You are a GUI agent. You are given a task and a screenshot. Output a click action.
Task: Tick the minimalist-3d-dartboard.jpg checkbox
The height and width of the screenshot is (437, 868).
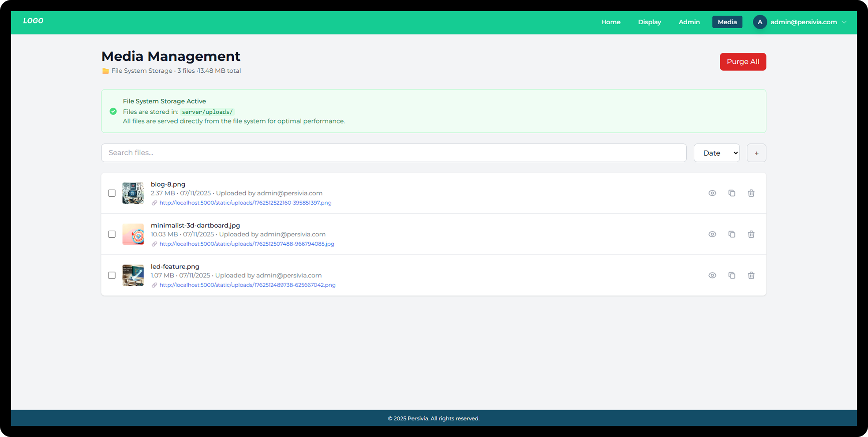[112, 234]
